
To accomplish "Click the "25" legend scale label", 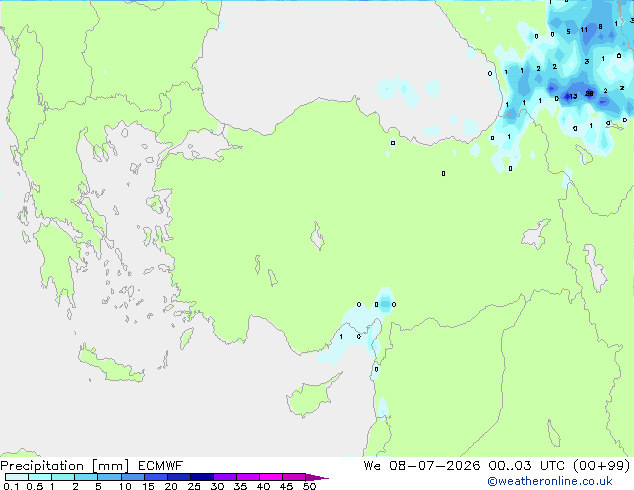I will 194,486.
